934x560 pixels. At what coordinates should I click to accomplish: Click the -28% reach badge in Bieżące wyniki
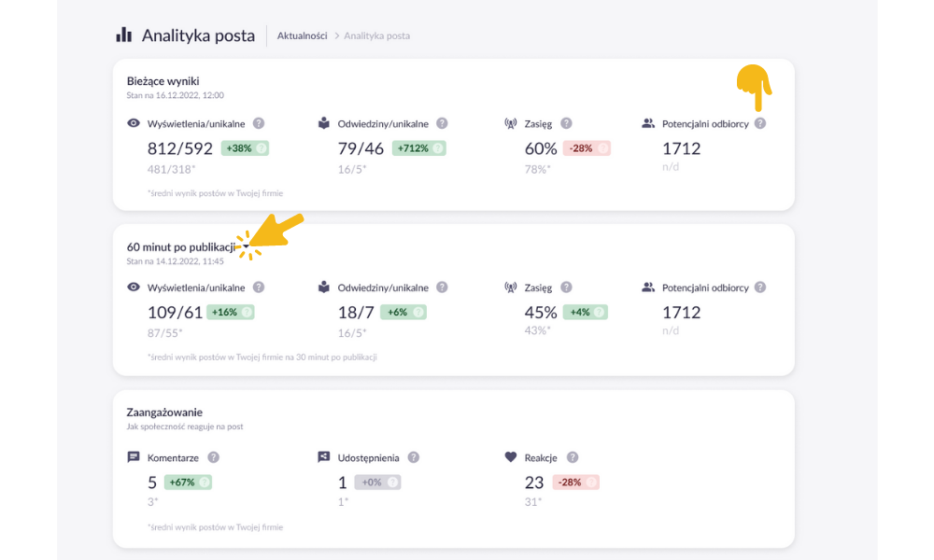pyautogui.click(x=587, y=148)
